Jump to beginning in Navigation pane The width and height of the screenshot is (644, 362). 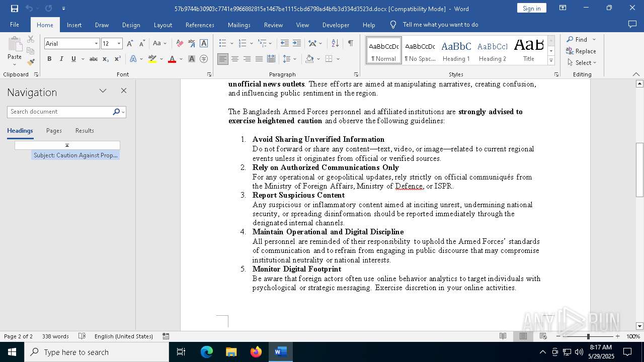[67, 145]
